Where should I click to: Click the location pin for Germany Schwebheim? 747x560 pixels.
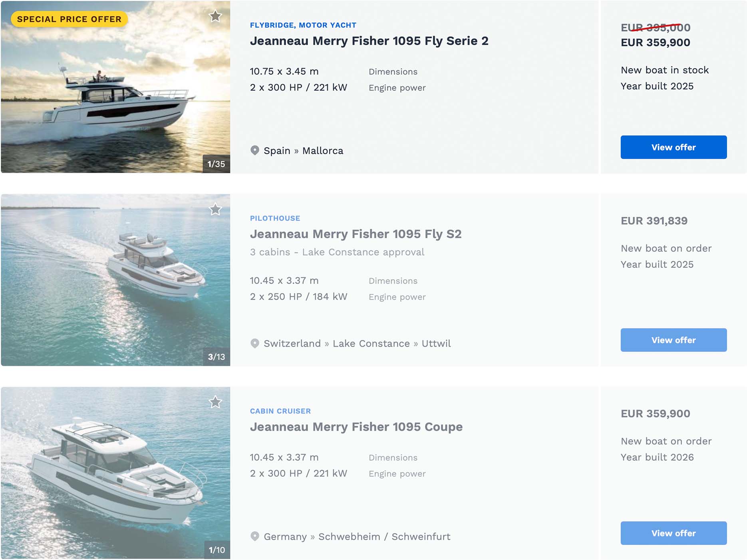(254, 536)
